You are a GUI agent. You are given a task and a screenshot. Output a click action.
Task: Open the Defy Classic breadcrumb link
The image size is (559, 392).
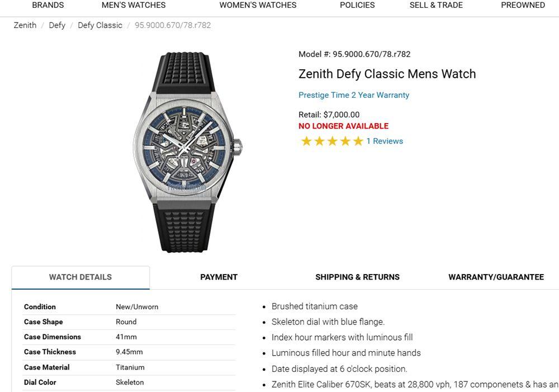pos(100,25)
